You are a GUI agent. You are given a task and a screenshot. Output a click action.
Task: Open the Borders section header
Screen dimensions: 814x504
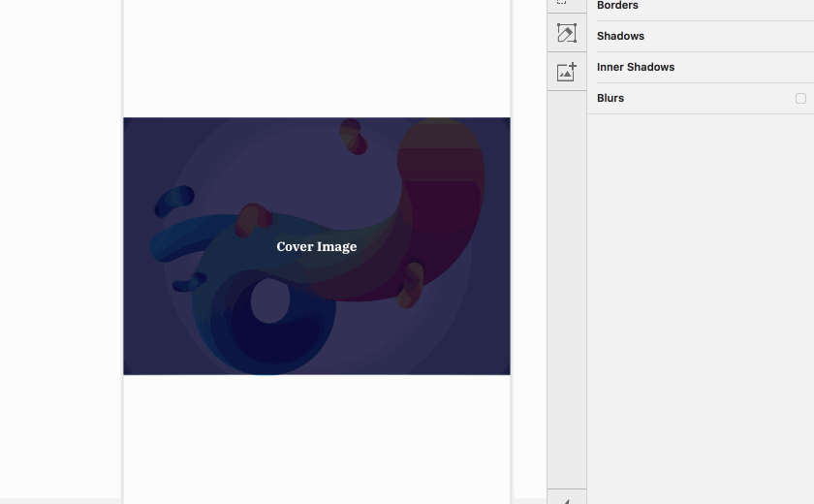[617, 5]
